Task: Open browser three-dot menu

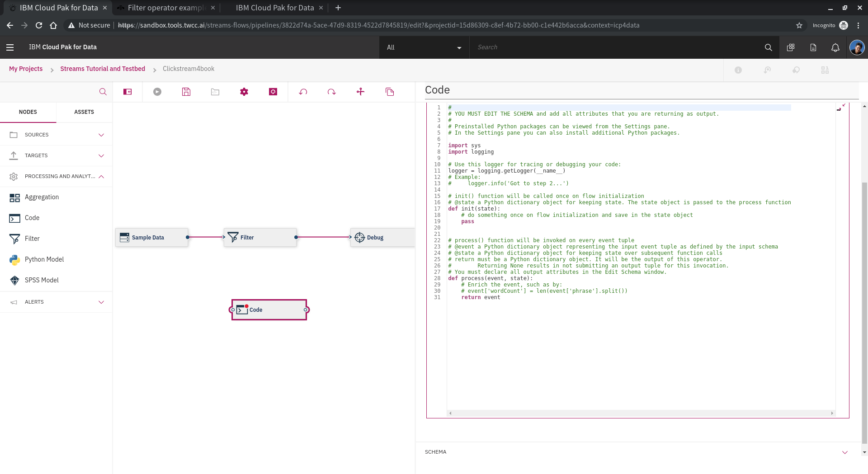Action: (858, 25)
